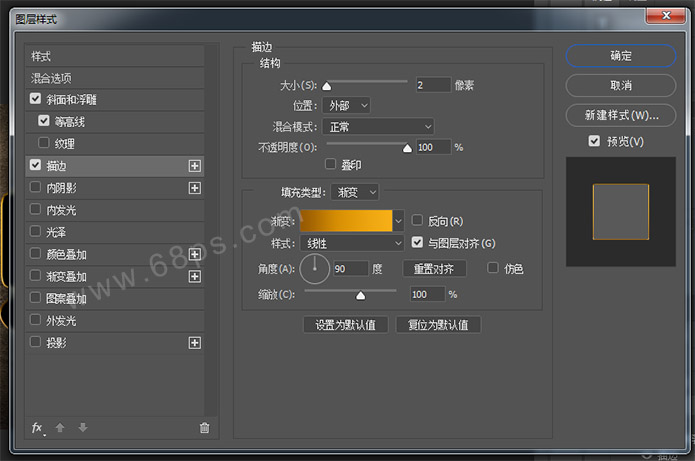Toggle the 预览(V) checkbox
The width and height of the screenshot is (695, 461).
(x=594, y=141)
